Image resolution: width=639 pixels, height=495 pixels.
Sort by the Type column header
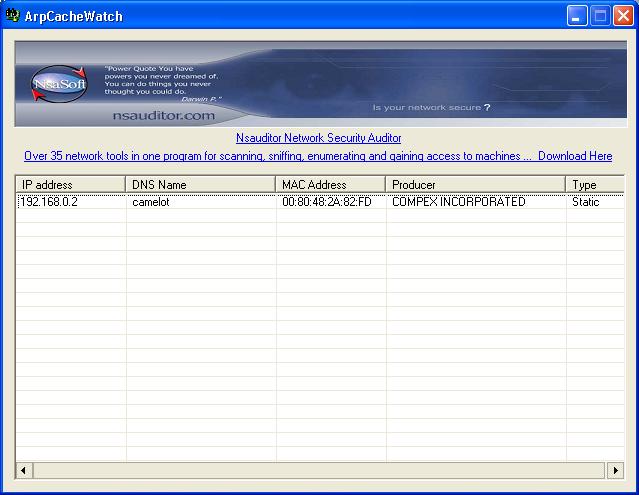coord(595,185)
